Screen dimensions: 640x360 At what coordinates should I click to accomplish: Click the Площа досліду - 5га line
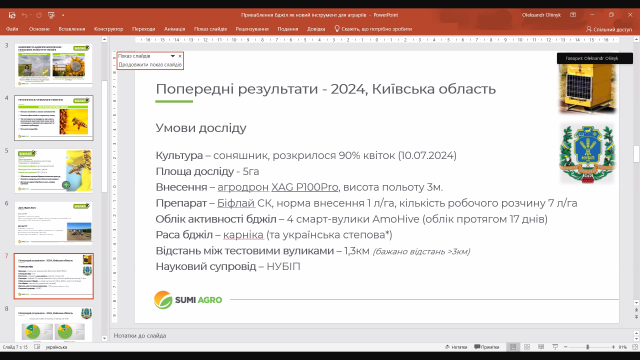pos(207,171)
